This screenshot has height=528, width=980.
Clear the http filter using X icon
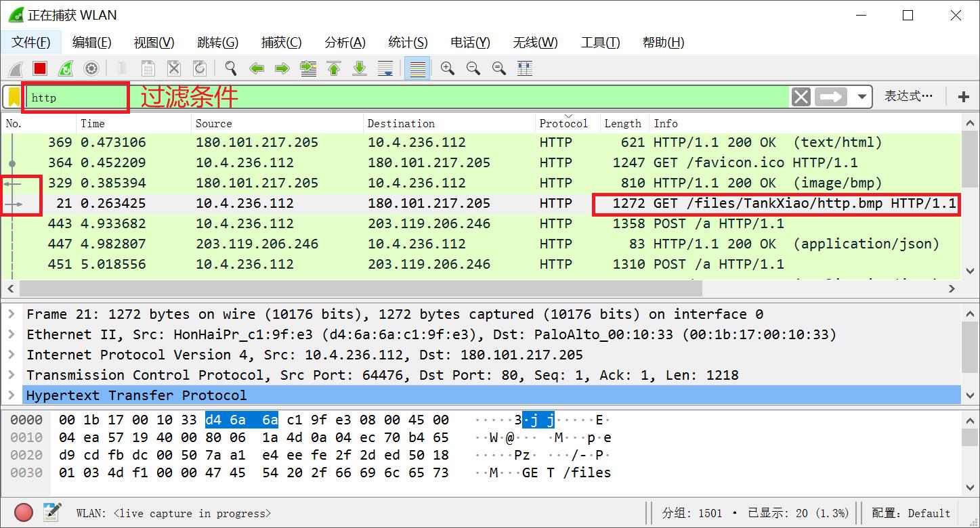pos(801,96)
